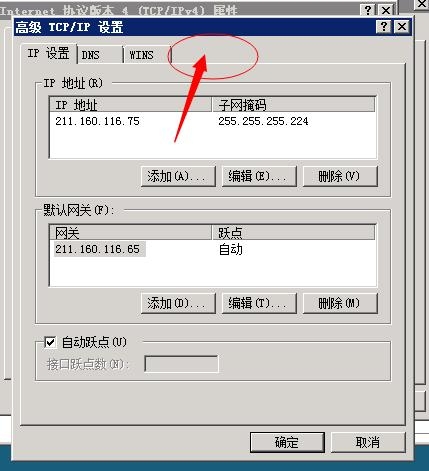This screenshot has width=429, height=471.
Task: Click 编辑(T) for the gateway entry
Action: click(x=259, y=303)
